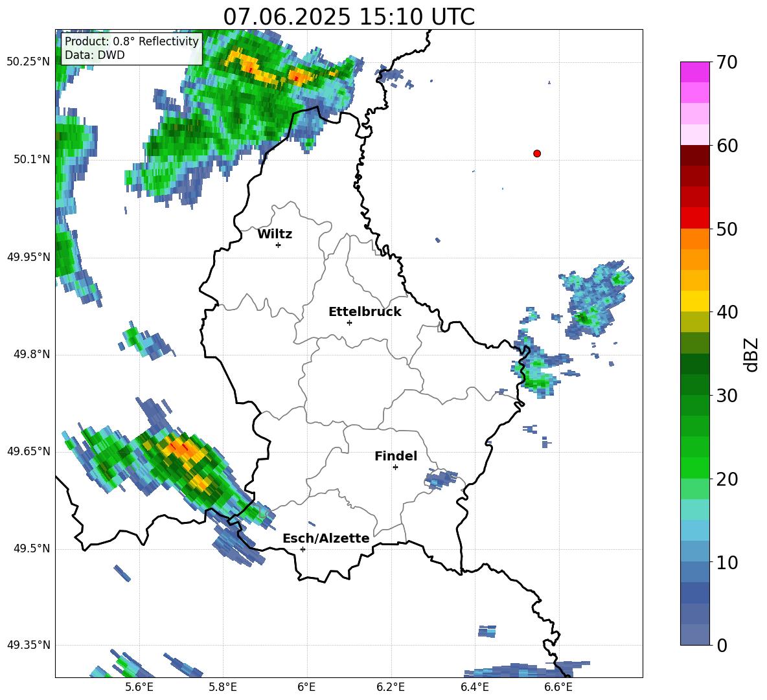Click the 6°E longitude label
This screenshot has height=700, width=767.
[x=306, y=687]
